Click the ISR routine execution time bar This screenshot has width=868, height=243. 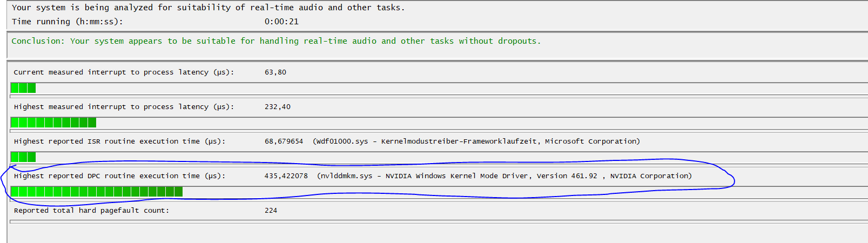23,157
